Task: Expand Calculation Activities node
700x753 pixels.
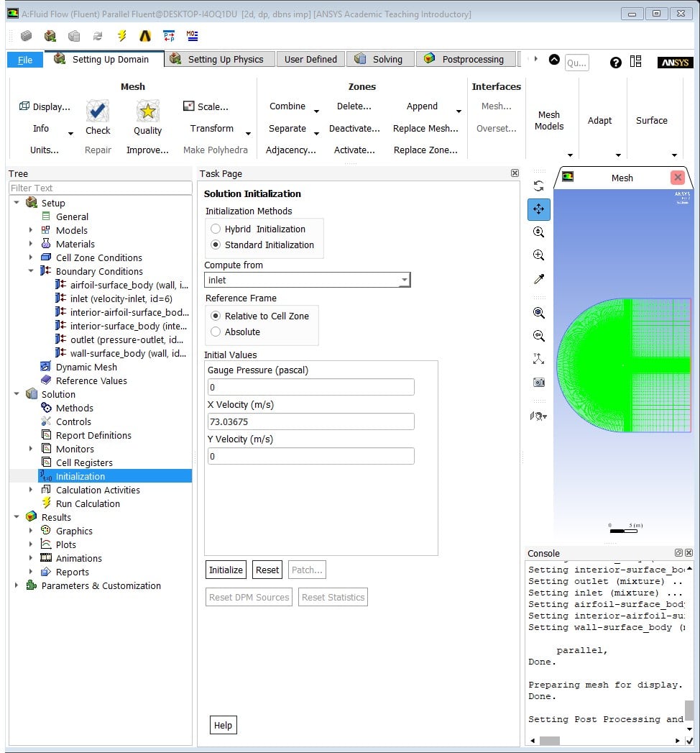Action: pyautogui.click(x=31, y=489)
